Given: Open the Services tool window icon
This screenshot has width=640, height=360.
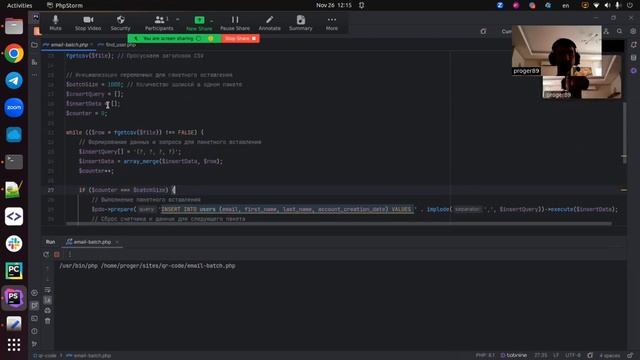Looking at the screenshot, I should pos(34,293).
